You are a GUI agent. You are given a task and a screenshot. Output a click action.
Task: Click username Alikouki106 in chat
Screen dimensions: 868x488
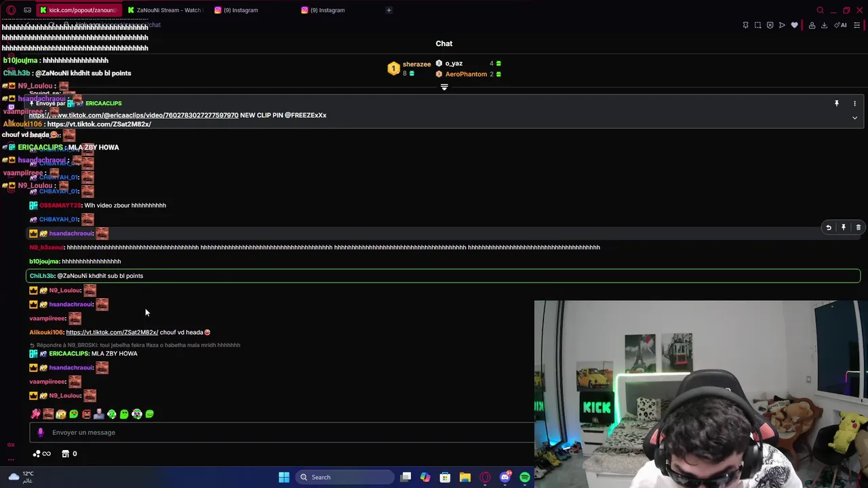[46, 332]
